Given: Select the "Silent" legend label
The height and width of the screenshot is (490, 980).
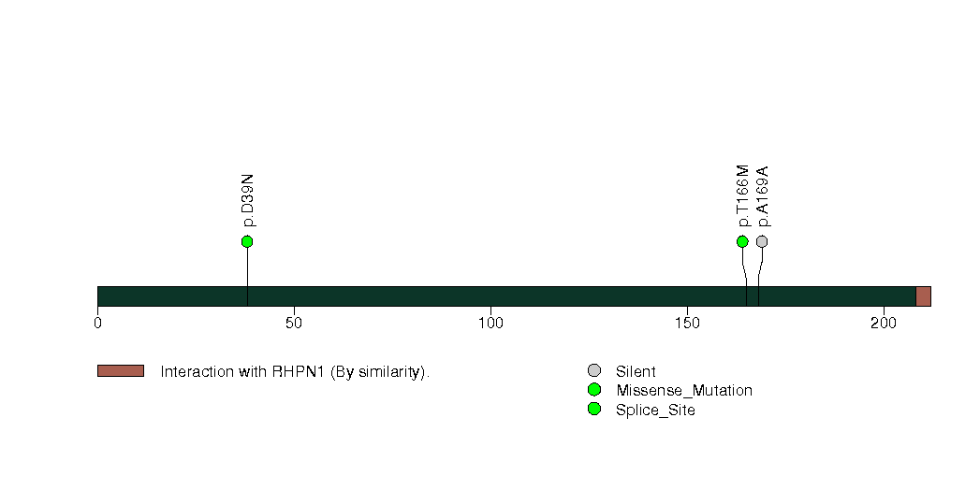Looking at the screenshot, I should coord(636,371).
